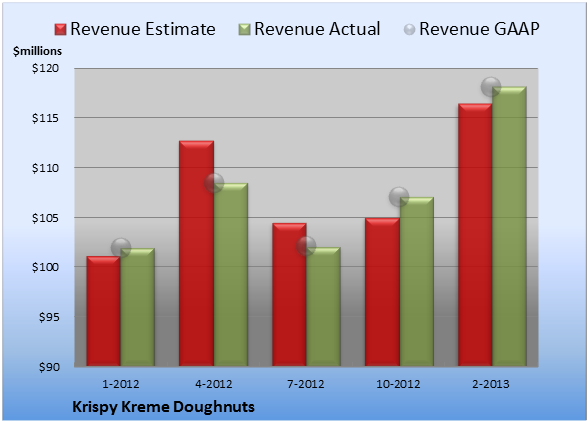Select the green actual bar for 10-2012

click(x=417, y=281)
